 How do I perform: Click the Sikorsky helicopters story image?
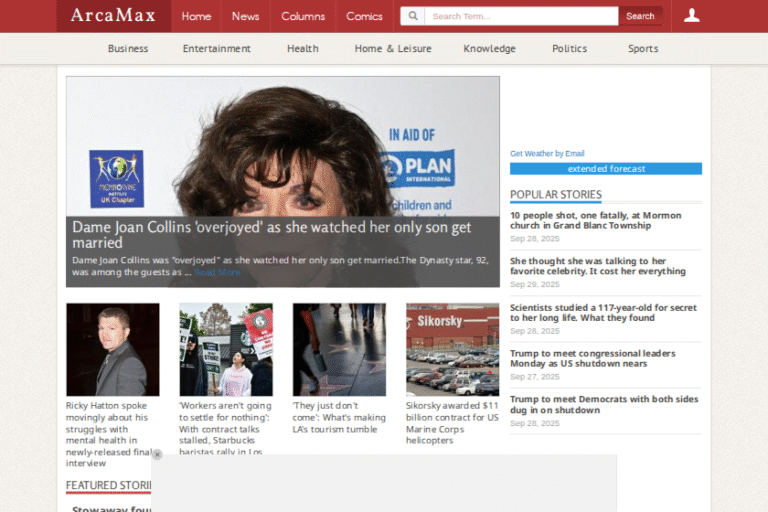tap(452, 349)
